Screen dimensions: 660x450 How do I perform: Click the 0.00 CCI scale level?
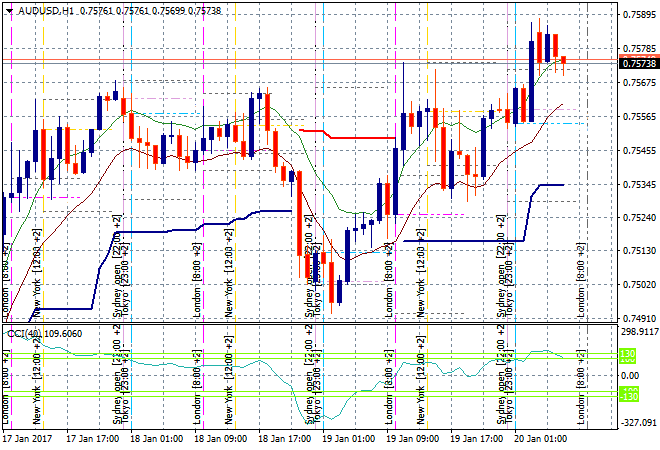pos(629,374)
